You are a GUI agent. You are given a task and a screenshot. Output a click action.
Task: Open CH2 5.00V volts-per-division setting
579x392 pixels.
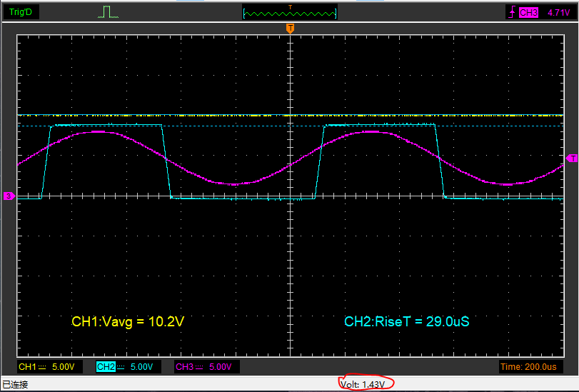141,367
